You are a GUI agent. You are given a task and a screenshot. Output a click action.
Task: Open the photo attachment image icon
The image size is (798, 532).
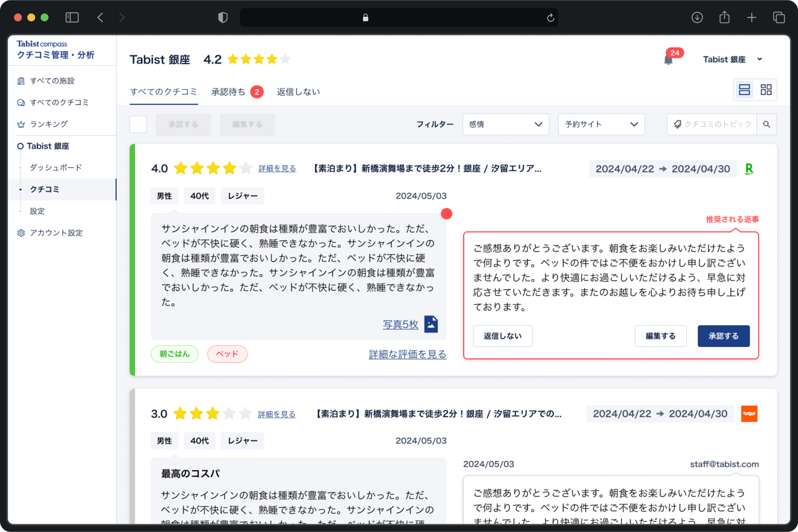[431, 324]
